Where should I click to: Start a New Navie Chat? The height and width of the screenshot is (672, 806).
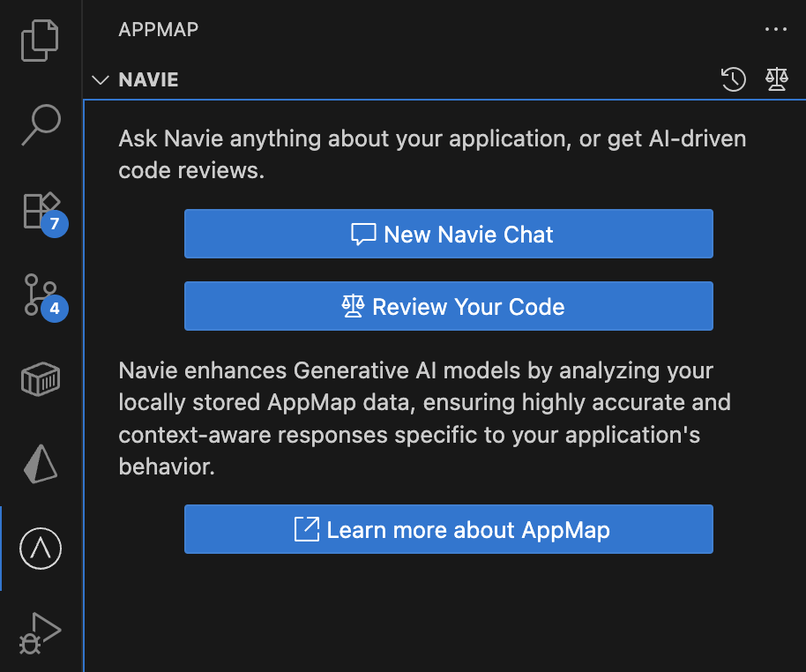pyautogui.click(x=449, y=234)
